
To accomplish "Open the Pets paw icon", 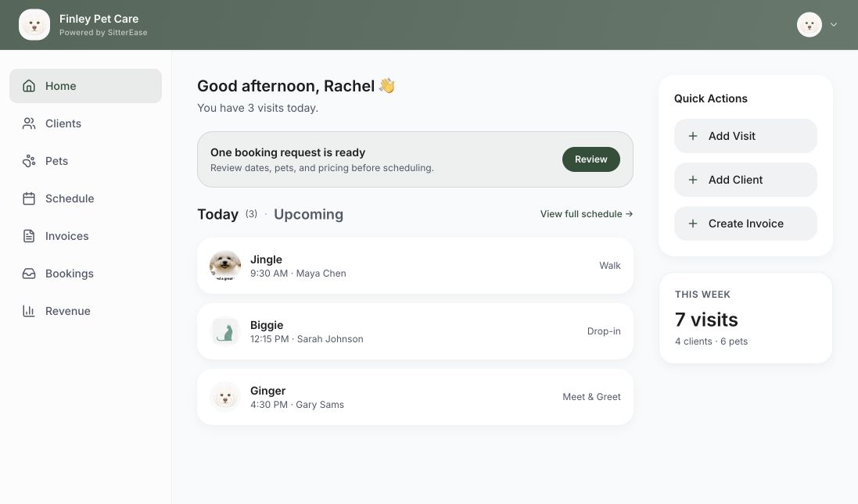I will (x=29, y=161).
